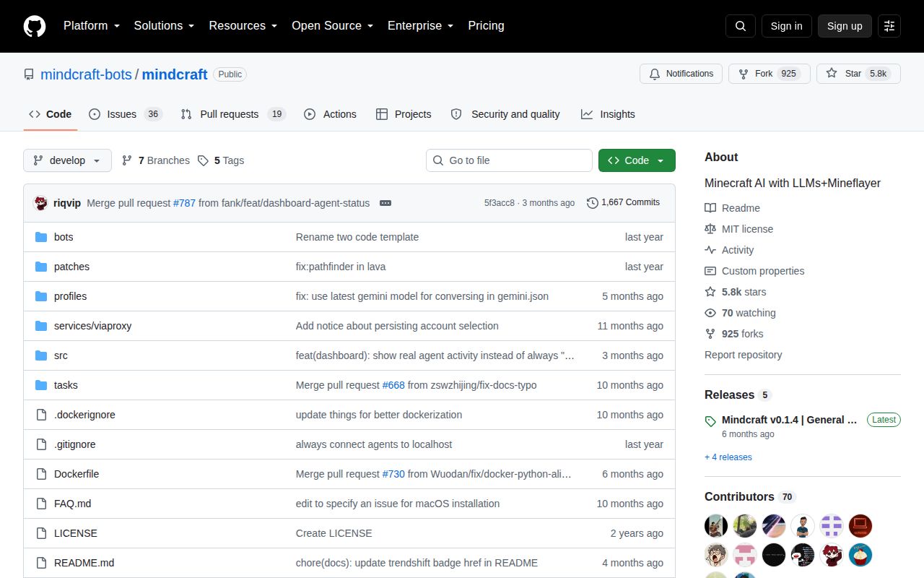
Task: Show + 4 releases link
Action: click(x=728, y=457)
